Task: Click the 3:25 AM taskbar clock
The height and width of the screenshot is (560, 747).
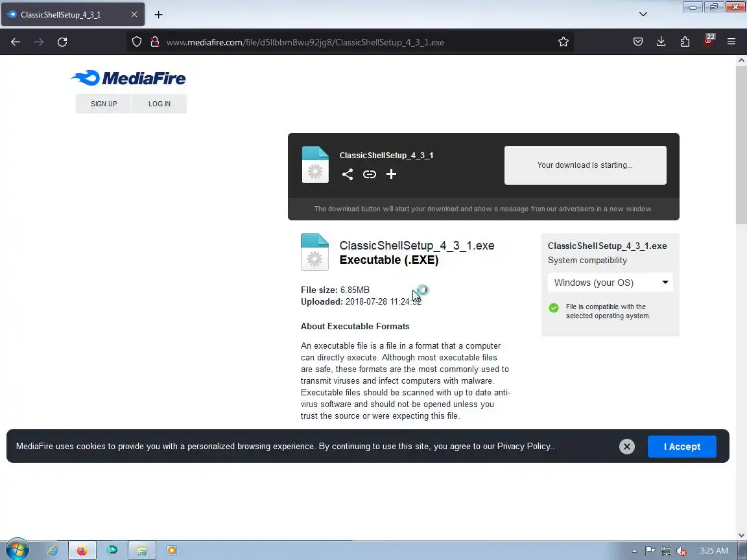Action: (x=714, y=551)
